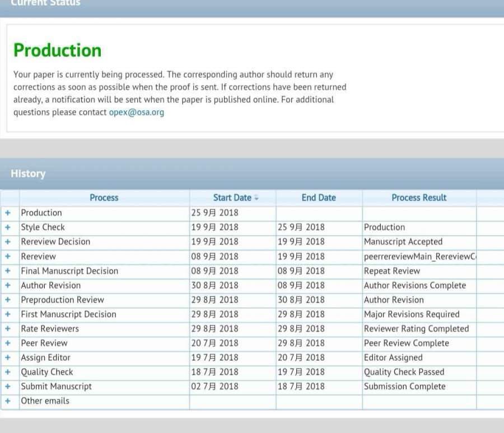Sort by Start Date column header

[232, 197]
